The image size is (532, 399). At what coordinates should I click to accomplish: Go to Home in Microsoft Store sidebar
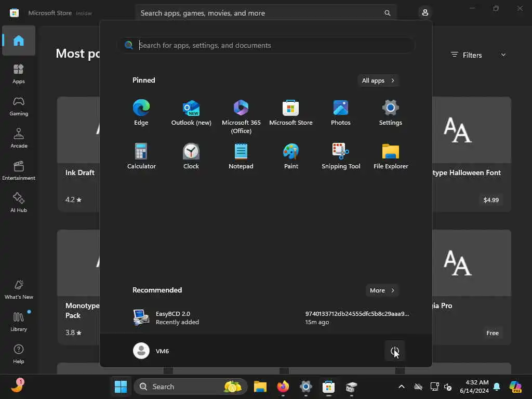pos(19,41)
